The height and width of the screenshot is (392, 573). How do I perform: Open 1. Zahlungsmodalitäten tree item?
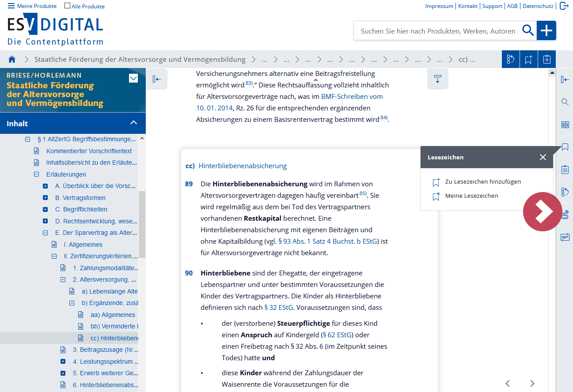pyautogui.click(x=105, y=268)
